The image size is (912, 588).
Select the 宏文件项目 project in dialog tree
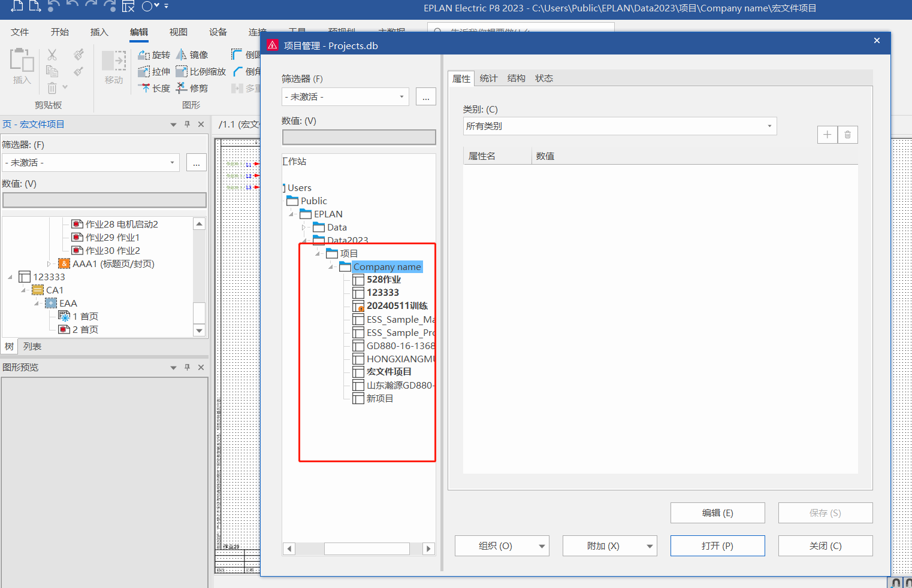pyautogui.click(x=382, y=372)
